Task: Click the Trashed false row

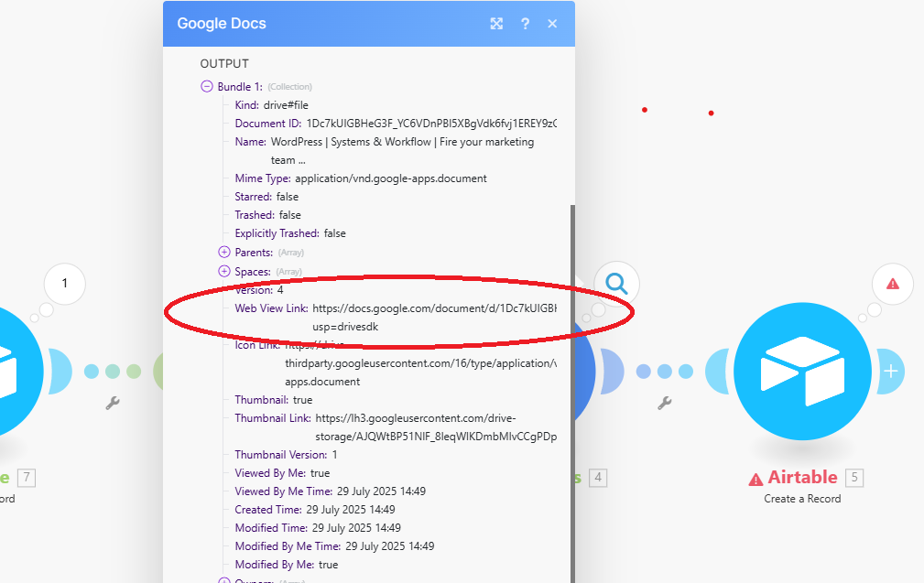Action: [267, 215]
